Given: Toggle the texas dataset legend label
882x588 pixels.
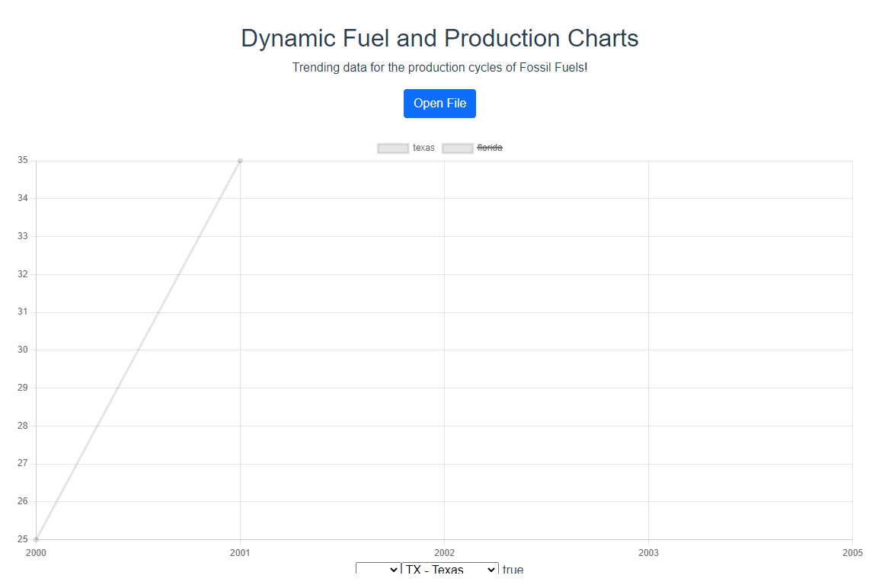Looking at the screenshot, I should click(423, 148).
